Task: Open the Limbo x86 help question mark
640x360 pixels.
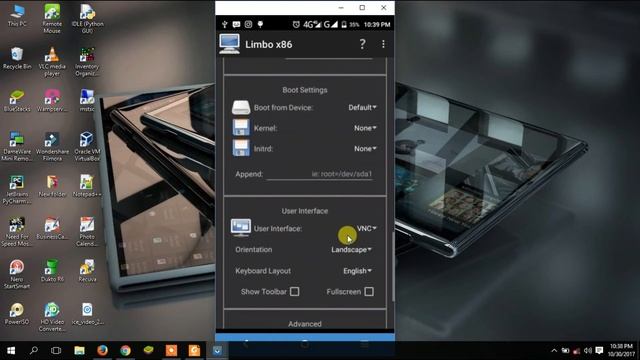Action: [362, 44]
